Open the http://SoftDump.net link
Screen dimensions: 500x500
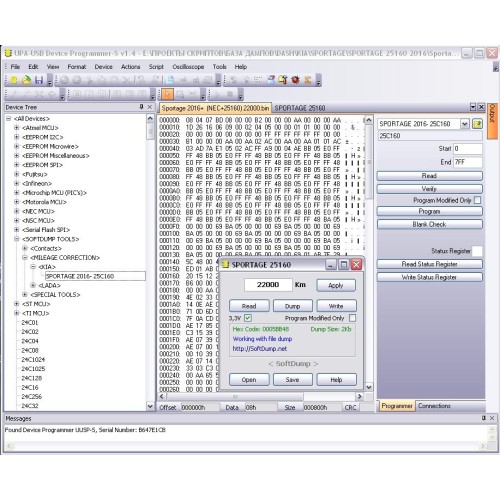coord(260,349)
